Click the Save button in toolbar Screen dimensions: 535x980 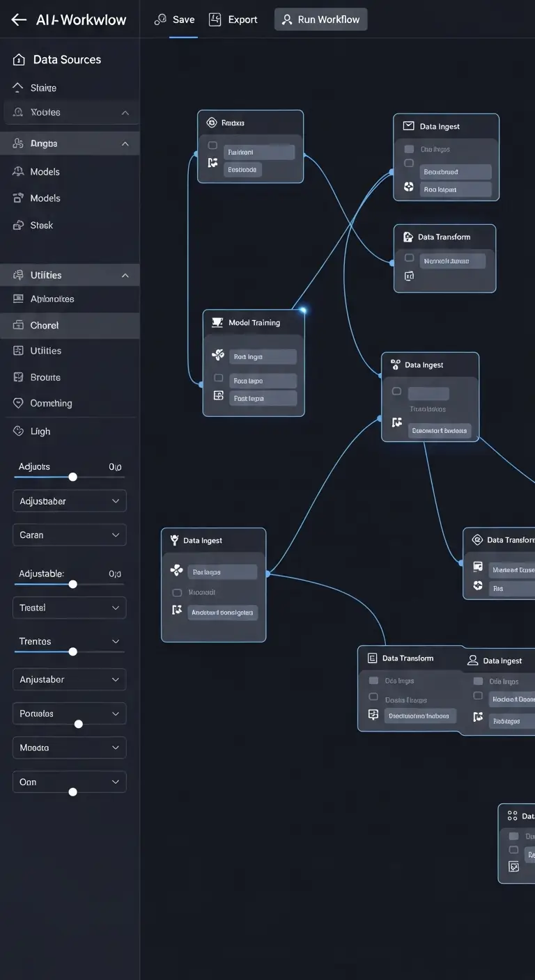(x=175, y=19)
